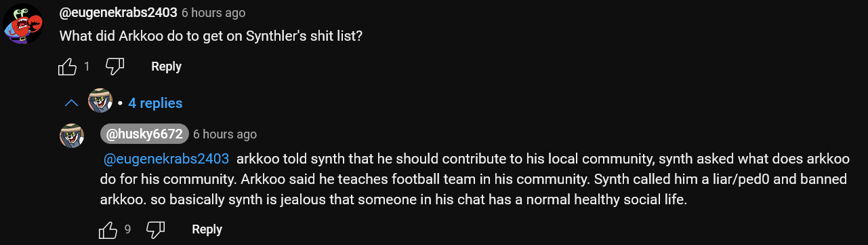Open the top comment's '6 hours ago' timestamp
The width and height of the screenshot is (868, 245).
point(213,13)
